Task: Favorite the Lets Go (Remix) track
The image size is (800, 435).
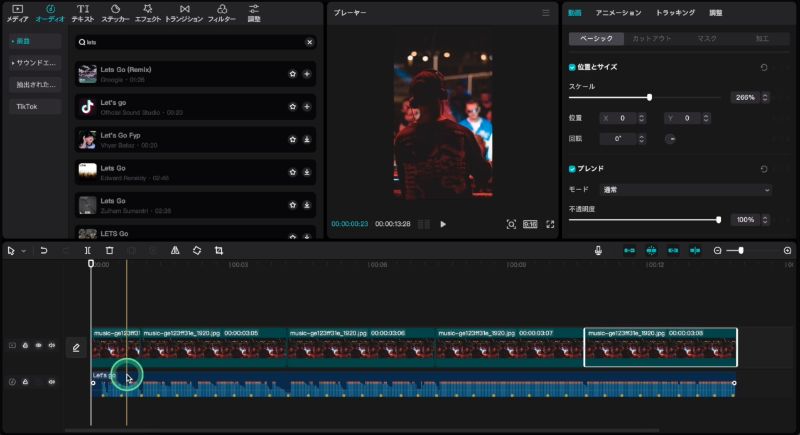Action: tap(292, 74)
